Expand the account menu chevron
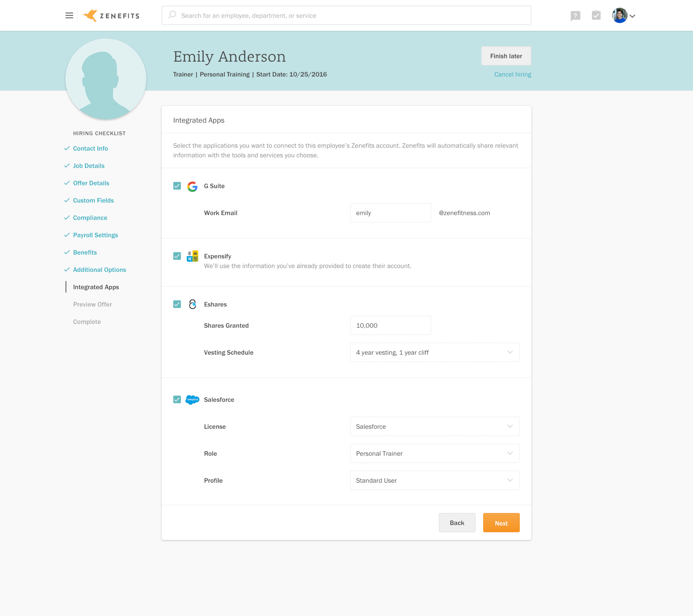Viewport: 693px width, 616px height. point(632,16)
